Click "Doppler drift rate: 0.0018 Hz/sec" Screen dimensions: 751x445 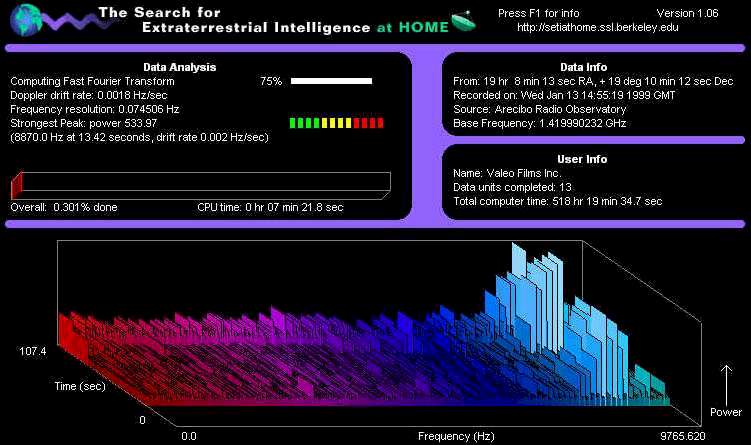[89, 95]
